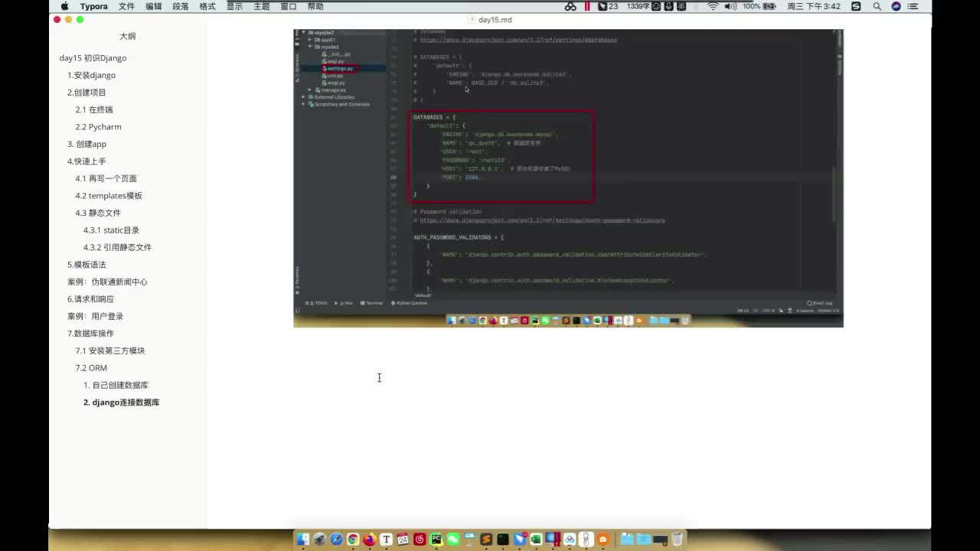
Task: Open Launchpad from the Dock
Action: point(319,540)
